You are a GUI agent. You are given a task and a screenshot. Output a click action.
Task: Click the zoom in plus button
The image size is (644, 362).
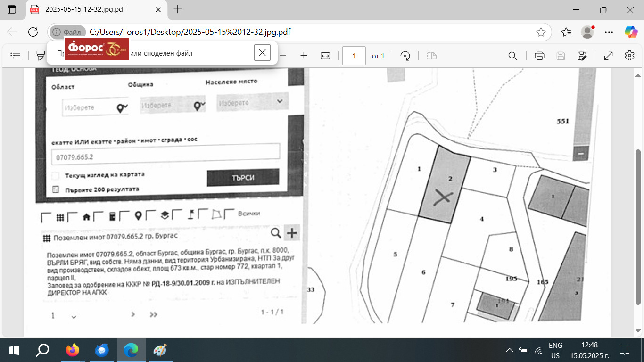[304, 56]
